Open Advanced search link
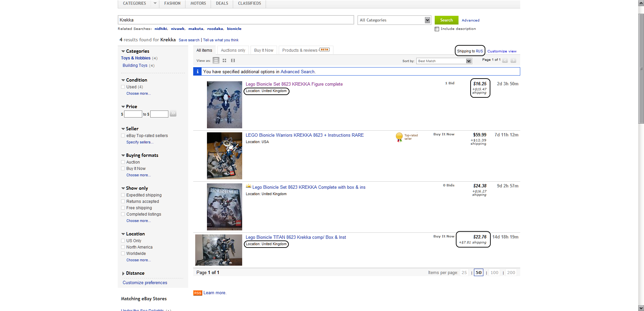 coord(471,20)
